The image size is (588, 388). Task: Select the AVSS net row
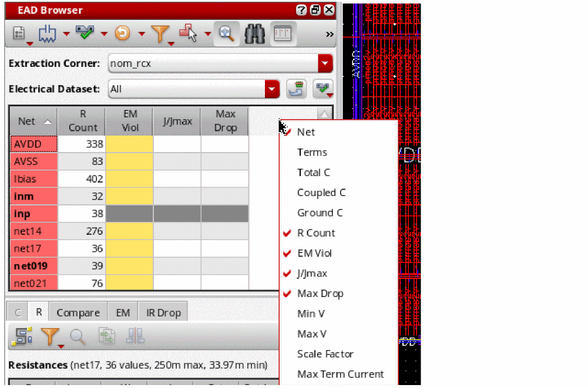click(33, 161)
